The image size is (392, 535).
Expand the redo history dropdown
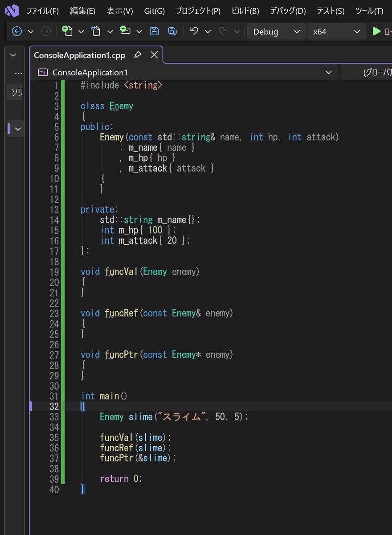coord(237,31)
